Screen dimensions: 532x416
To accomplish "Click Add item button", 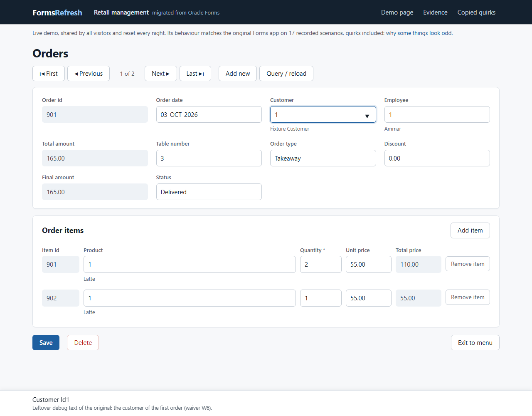I will [470, 230].
